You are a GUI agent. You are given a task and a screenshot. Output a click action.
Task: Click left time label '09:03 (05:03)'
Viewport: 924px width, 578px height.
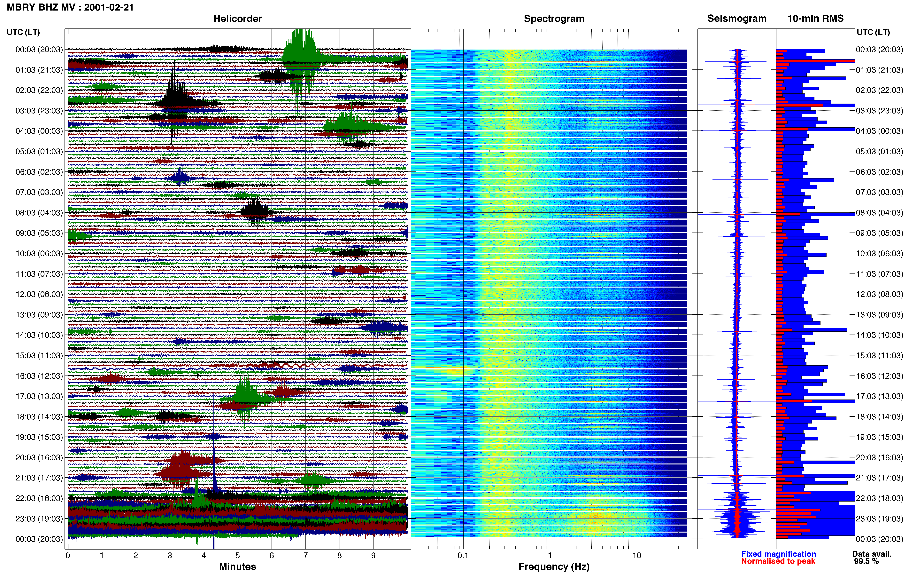tap(39, 233)
